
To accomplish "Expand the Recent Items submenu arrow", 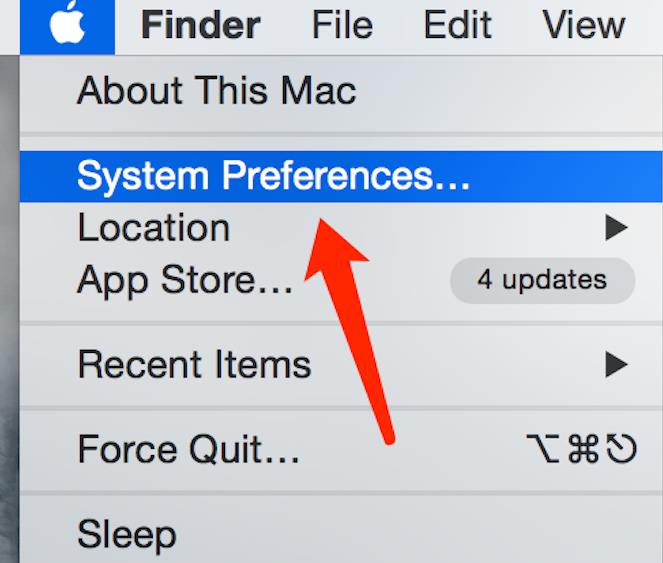I will coord(615,366).
